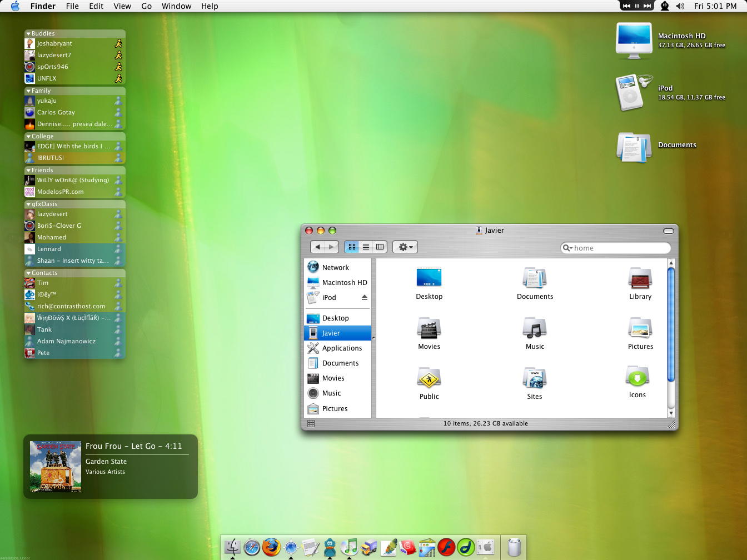The image size is (747, 560).
Task: Click the scroll down arrow in Finder window
Action: click(x=671, y=413)
